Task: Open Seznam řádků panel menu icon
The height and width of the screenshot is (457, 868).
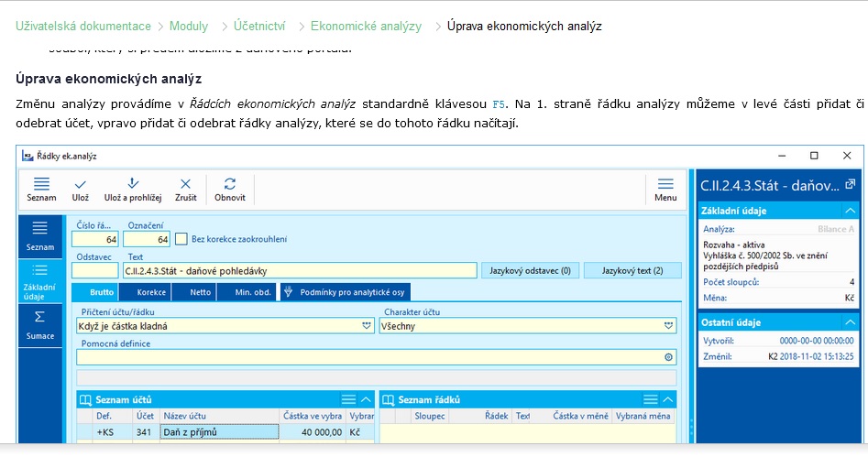Action: pos(651,399)
